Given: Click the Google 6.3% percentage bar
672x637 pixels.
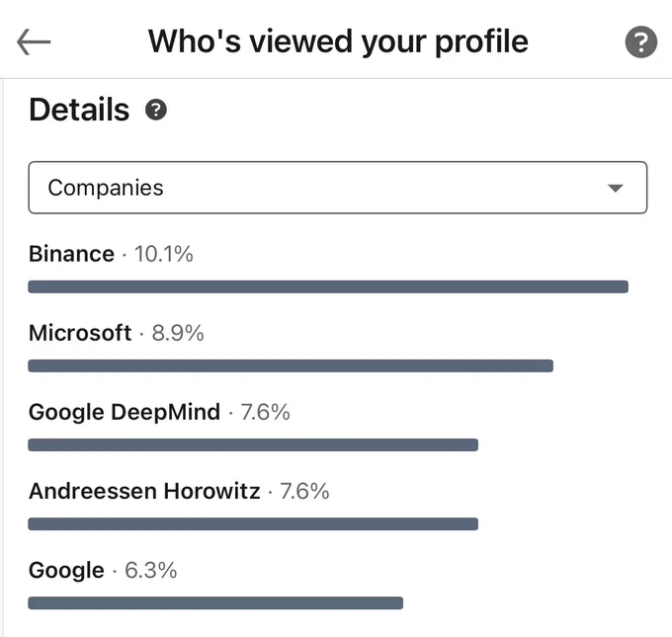Looking at the screenshot, I should 215,602.
